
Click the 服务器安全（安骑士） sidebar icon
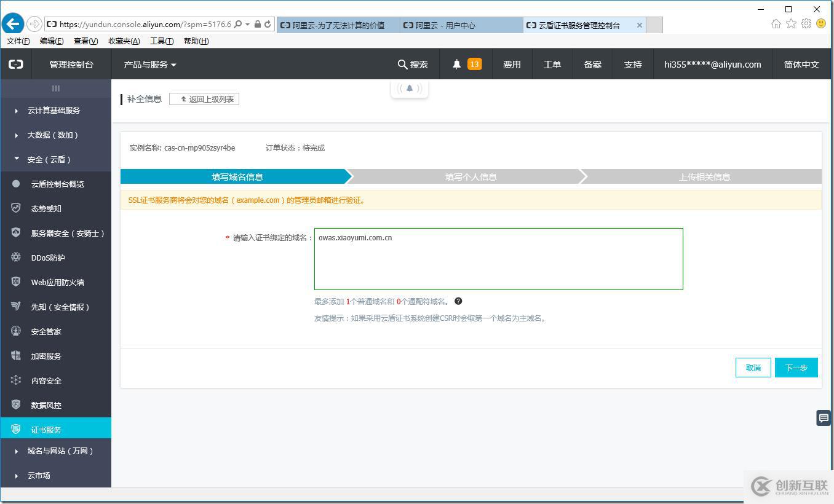pyautogui.click(x=16, y=233)
